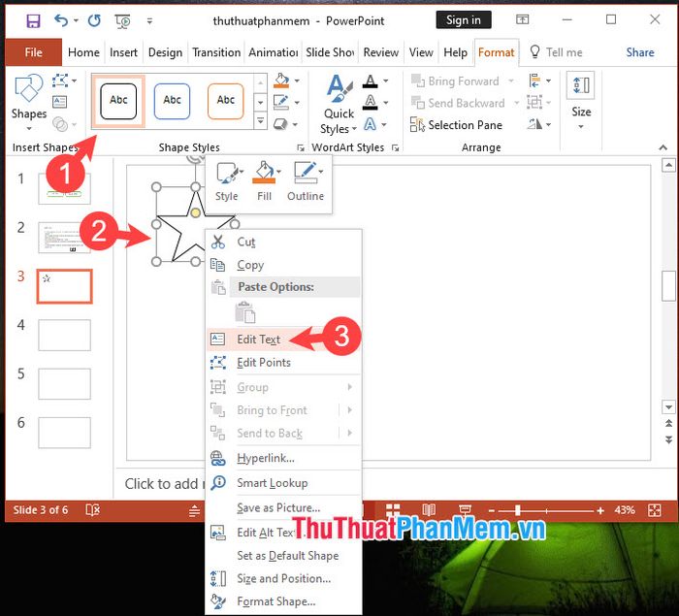Click the Text Effects icon
Viewport: 679px width, 616px height.
pos(370,125)
